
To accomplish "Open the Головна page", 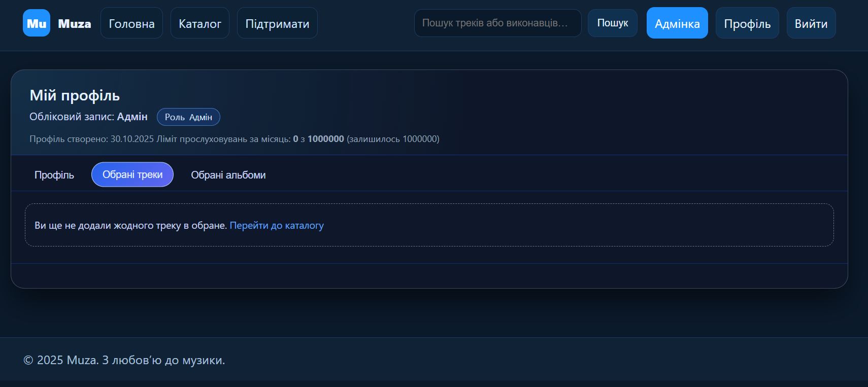I will coord(131,23).
